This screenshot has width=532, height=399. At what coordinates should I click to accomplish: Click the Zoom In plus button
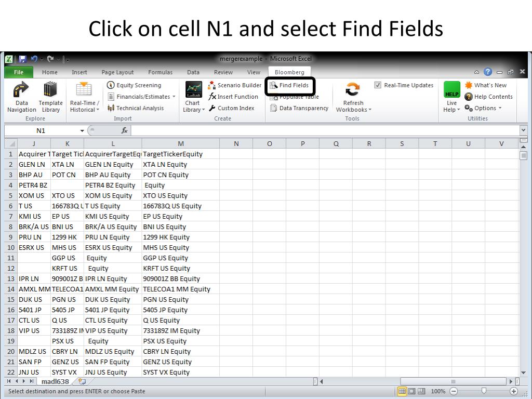pos(514,391)
